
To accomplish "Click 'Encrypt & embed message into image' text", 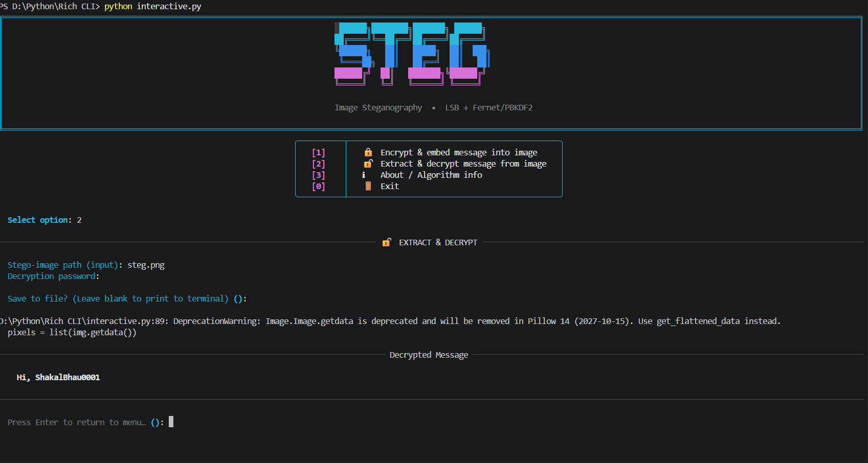I will 459,152.
